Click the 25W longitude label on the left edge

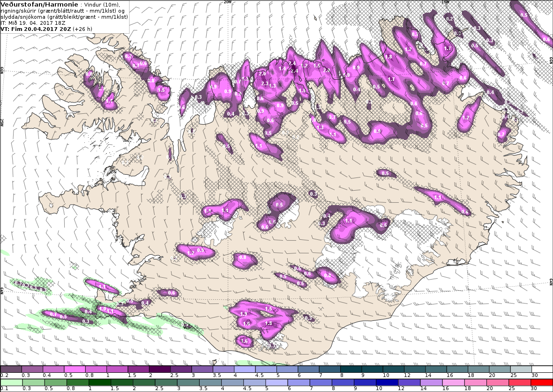[2, 122]
